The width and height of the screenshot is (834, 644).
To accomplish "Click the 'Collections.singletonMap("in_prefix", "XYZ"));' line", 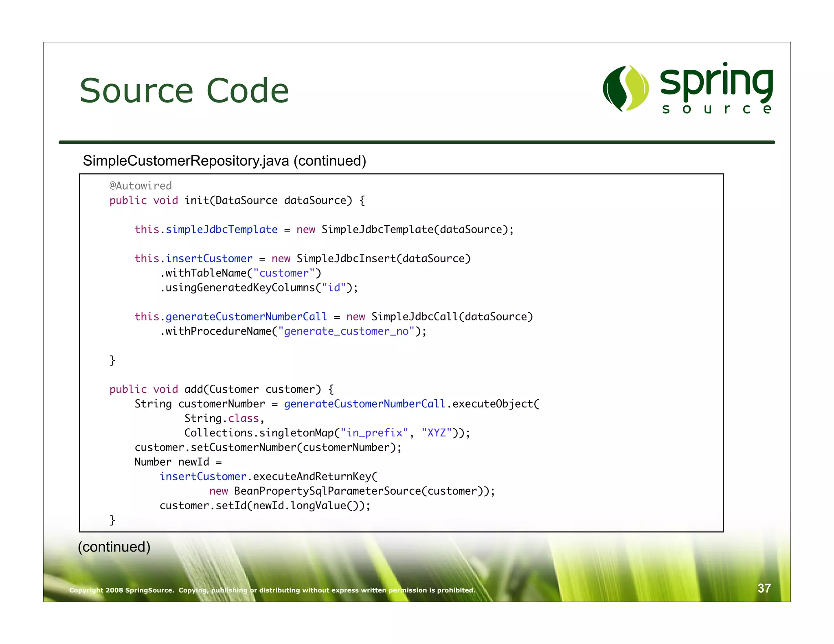I will click(327, 433).
